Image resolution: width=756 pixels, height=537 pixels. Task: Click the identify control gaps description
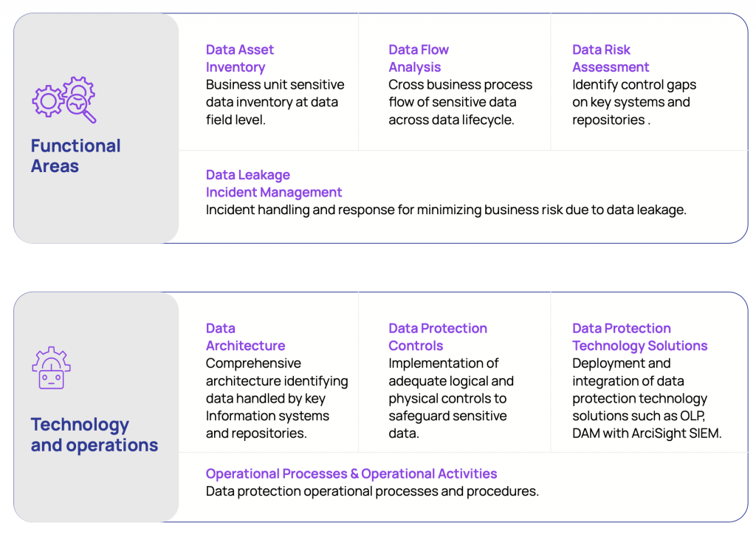click(633, 102)
